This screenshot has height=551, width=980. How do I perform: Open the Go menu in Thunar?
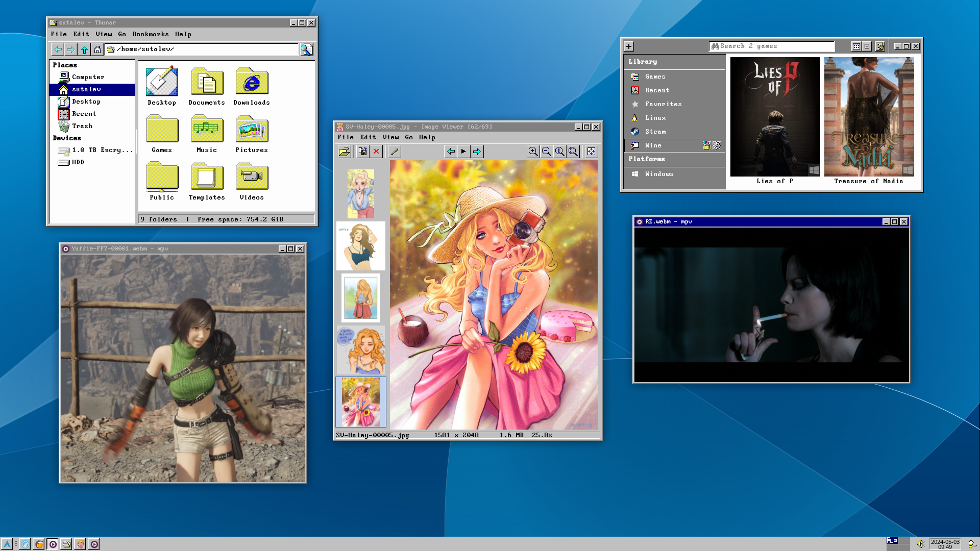click(x=122, y=34)
